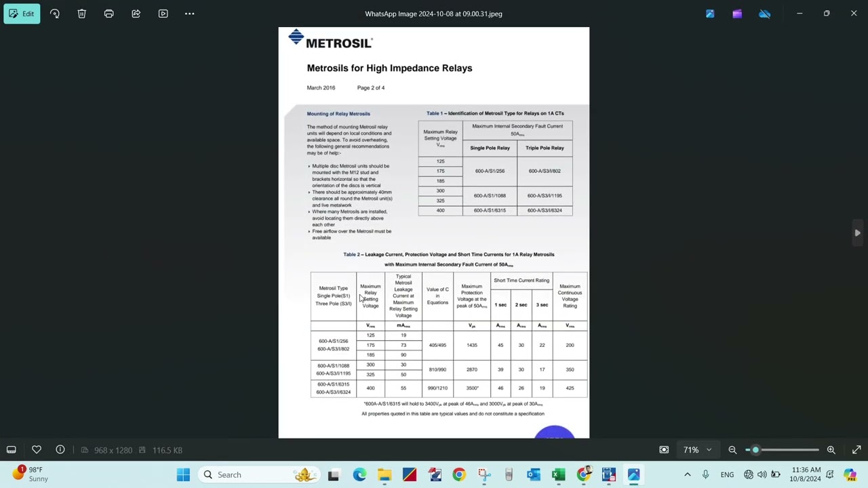Open Google Chrome from the taskbar
Image resolution: width=868 pixels, height=488 pixels.
click(459, 474)
